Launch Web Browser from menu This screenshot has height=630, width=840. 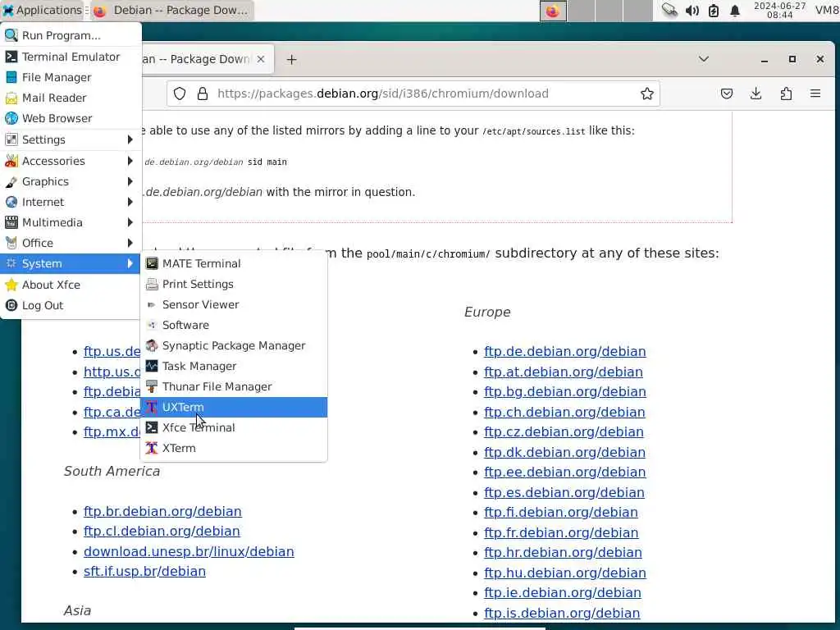pyautogui.click(x=71, y=118)
